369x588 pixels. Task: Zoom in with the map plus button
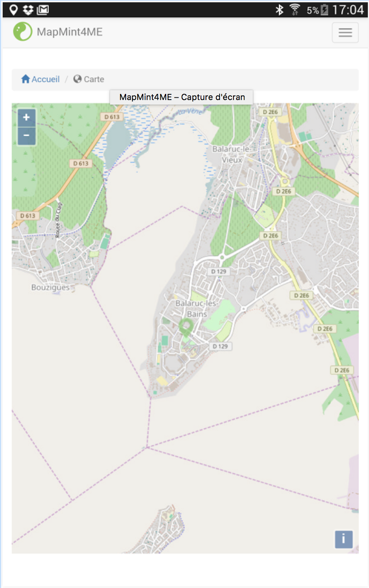point(26,118)
